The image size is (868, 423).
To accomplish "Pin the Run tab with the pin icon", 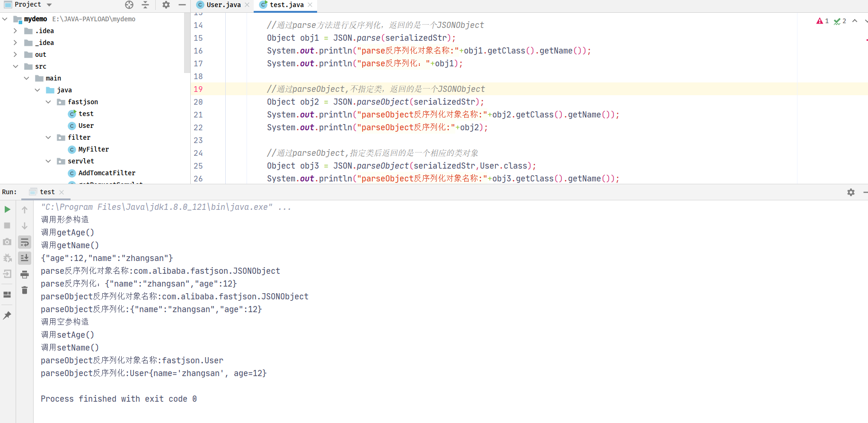I will [x=7, y=315].
